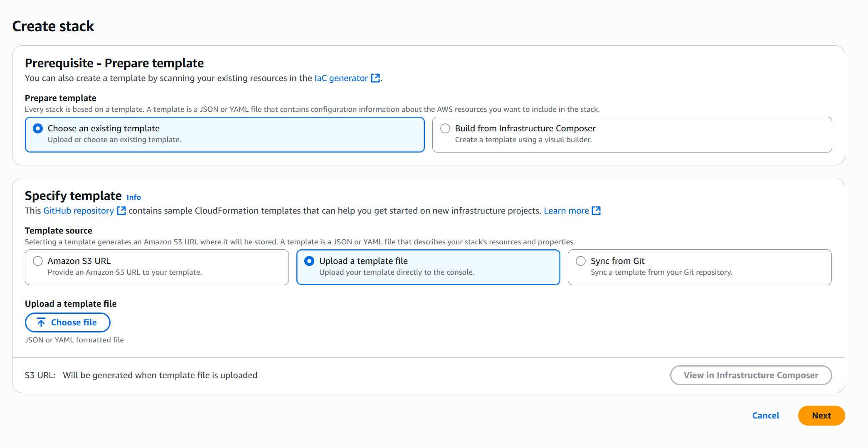Screen dimensions: 868x448
Task: Open the Info link beside Specify template
Action: (133, 197)
